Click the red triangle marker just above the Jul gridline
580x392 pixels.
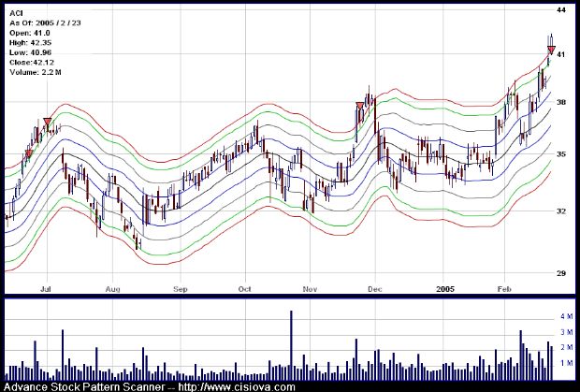(x=48, y=122)
